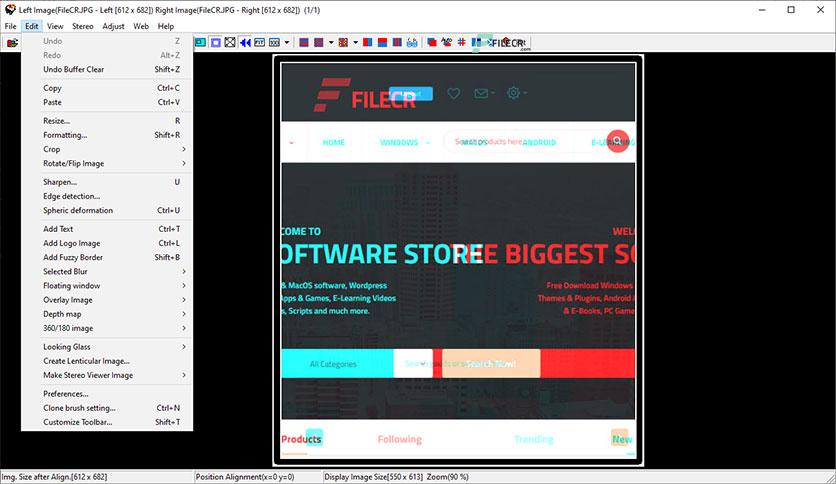Click the open-image icon at toolbar start
This screenshot has height=484, width=836.
click(12, 43)
